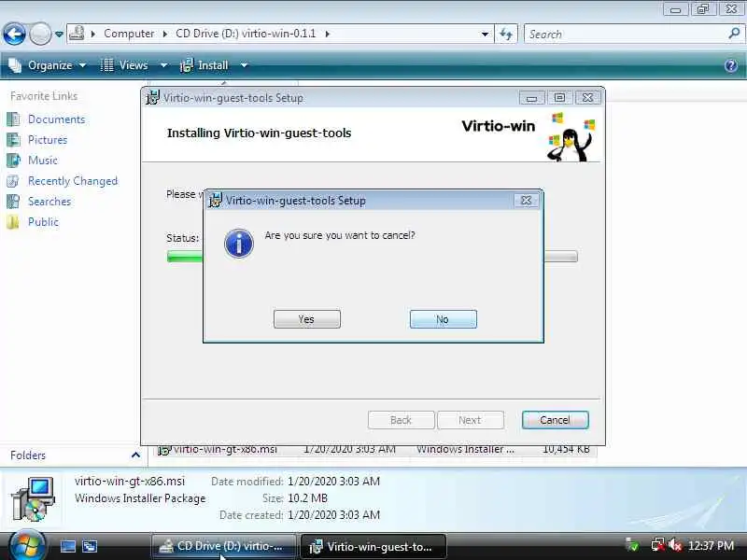Click the muted volume tray icon

pos(674,545)
